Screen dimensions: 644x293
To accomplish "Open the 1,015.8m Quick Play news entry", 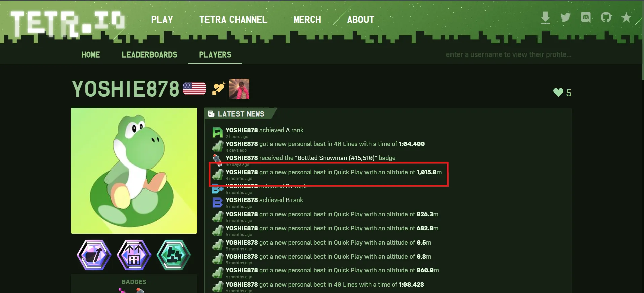I will coord(334,172).
